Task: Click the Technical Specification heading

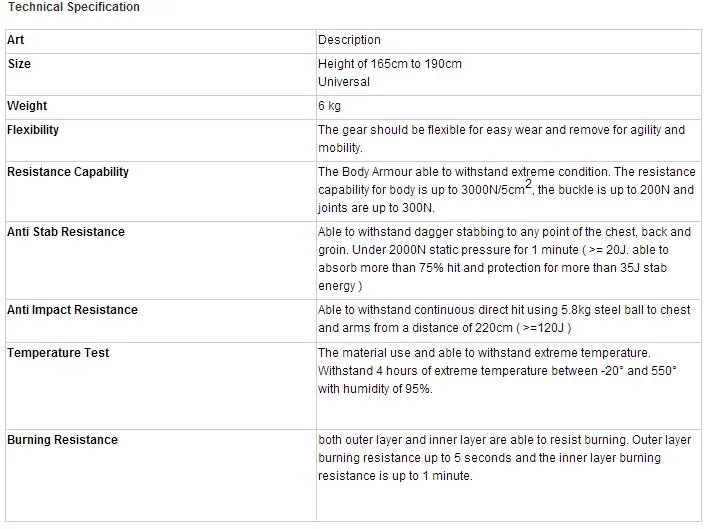Action: (x=74, y=7)
